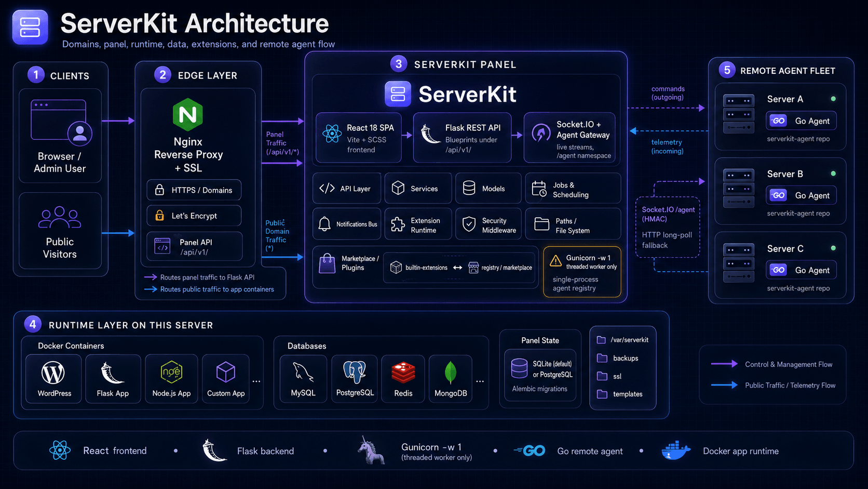
Task: Click the padlock icon beside HTTPS / Domains
Action: coord(160,190)
